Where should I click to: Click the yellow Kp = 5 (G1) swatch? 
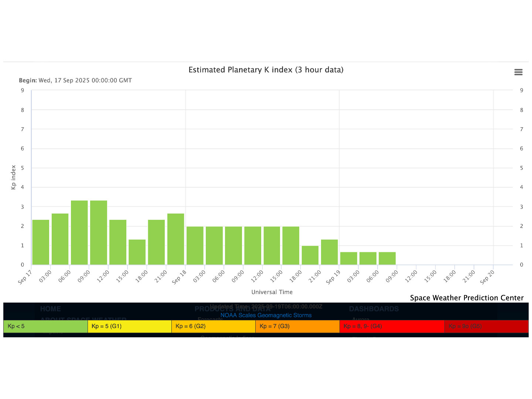coord(129,326)
